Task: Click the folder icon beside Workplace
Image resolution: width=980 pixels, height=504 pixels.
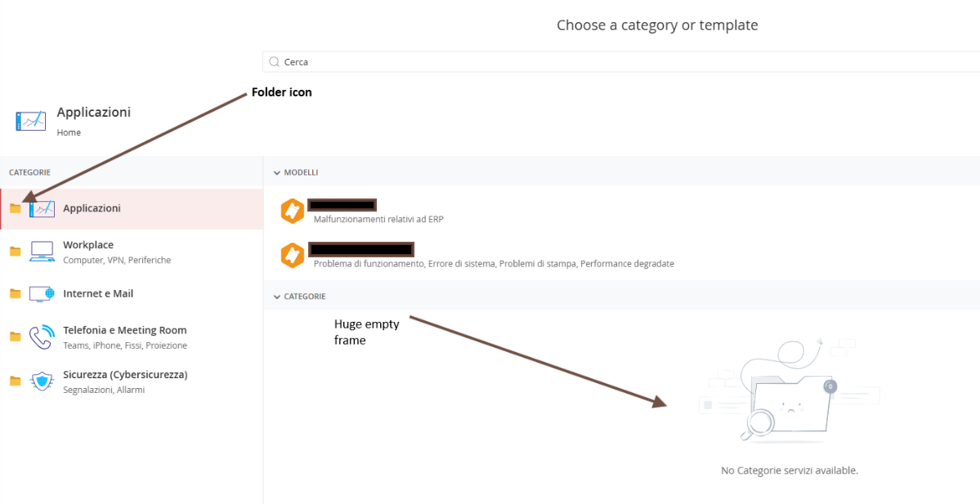Action: 15,251
